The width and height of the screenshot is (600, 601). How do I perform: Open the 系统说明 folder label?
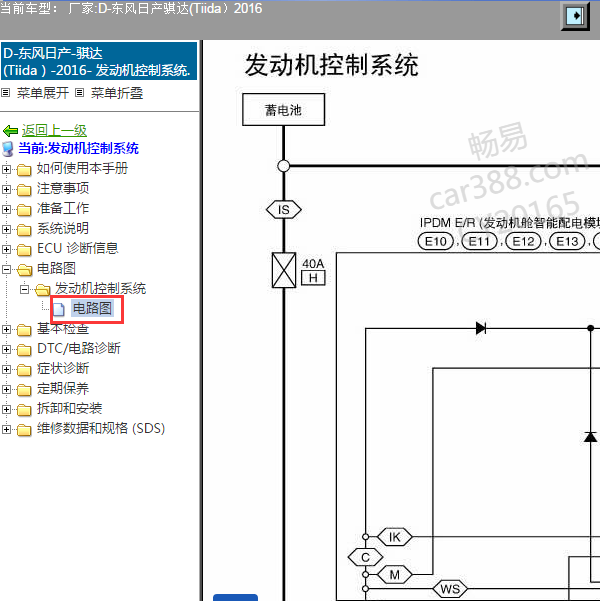(x=63, y=228)
